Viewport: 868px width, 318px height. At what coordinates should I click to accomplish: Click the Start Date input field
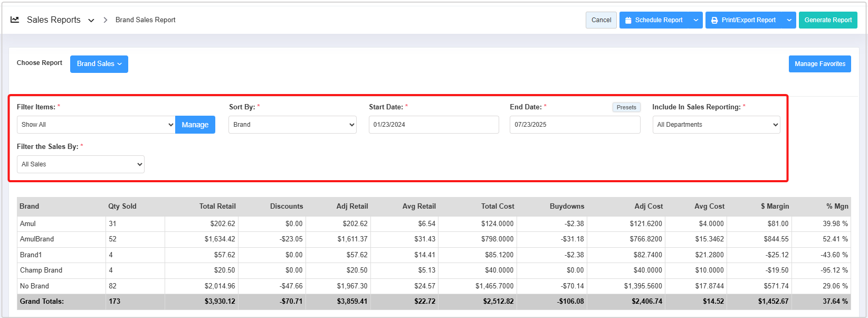[433, 125]
